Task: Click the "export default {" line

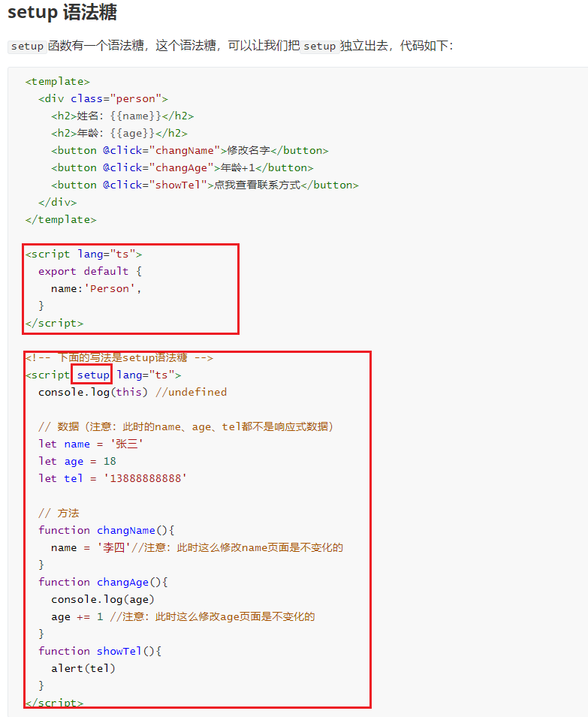Action: pos(90,271)
